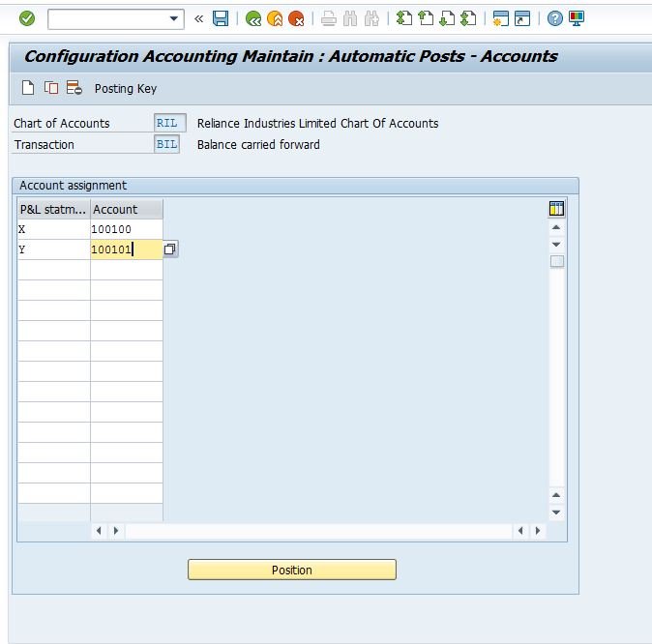
Task: Save the configuration with the floppy disk icon
Action: (221, 18)
